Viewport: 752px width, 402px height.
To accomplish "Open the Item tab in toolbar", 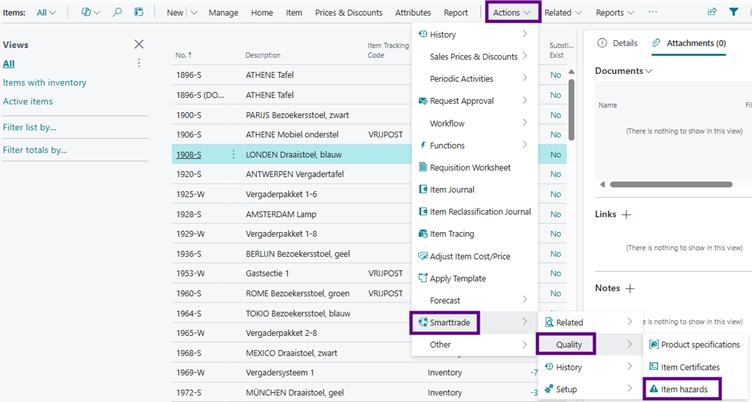I will tap(294, 12).
